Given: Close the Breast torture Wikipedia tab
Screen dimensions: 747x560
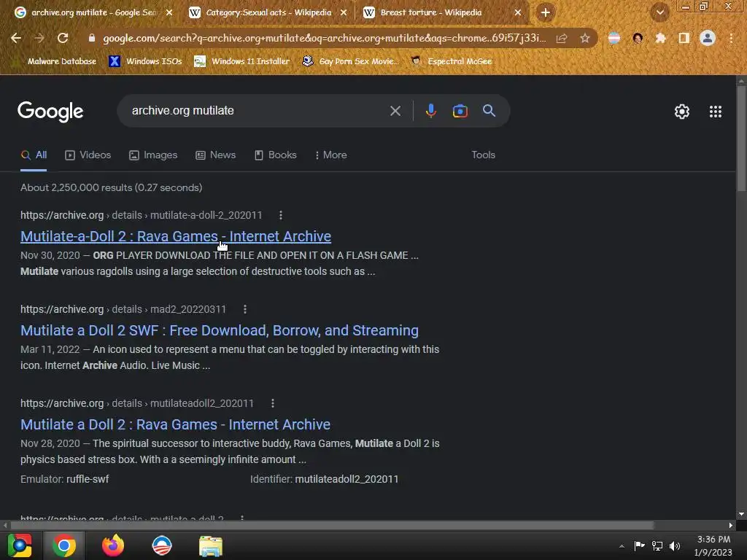Looking at the screenshot, I should pos(518,12).
